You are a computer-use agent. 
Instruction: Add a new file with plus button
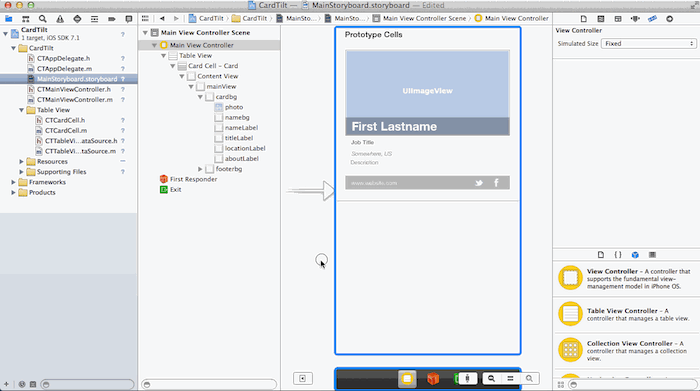click(6, 384)
